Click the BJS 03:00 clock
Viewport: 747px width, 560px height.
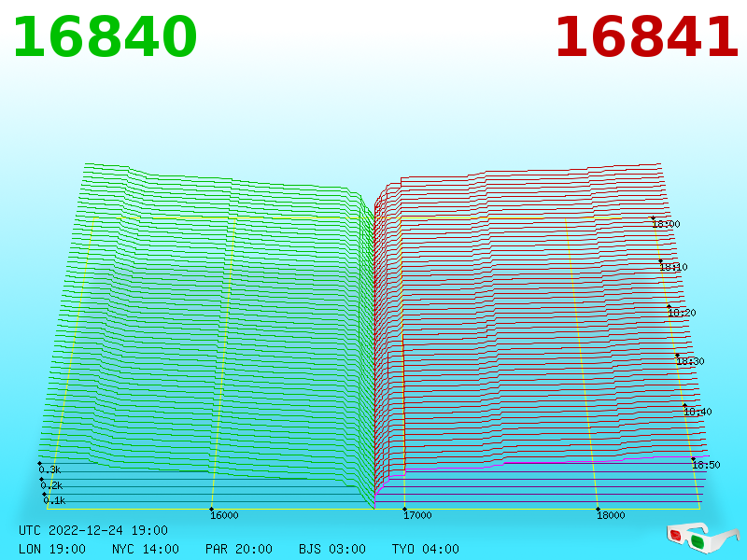click(332, 549)
